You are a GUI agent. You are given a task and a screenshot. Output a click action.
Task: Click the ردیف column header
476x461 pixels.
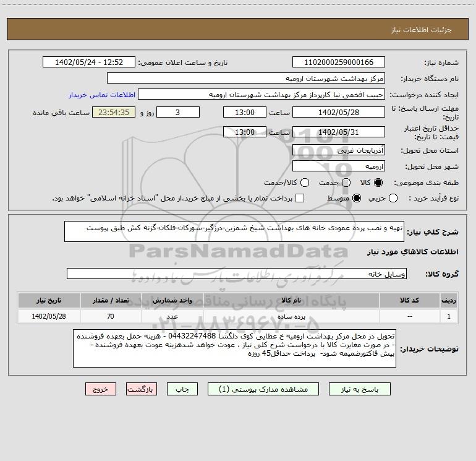pyautogui.click(x=449, y=301)
